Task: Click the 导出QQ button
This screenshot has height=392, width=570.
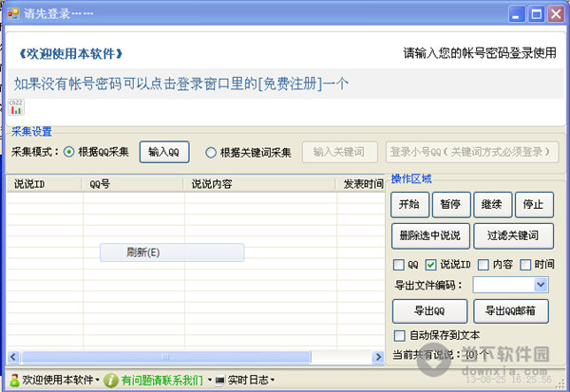Action: coord(429,311)
